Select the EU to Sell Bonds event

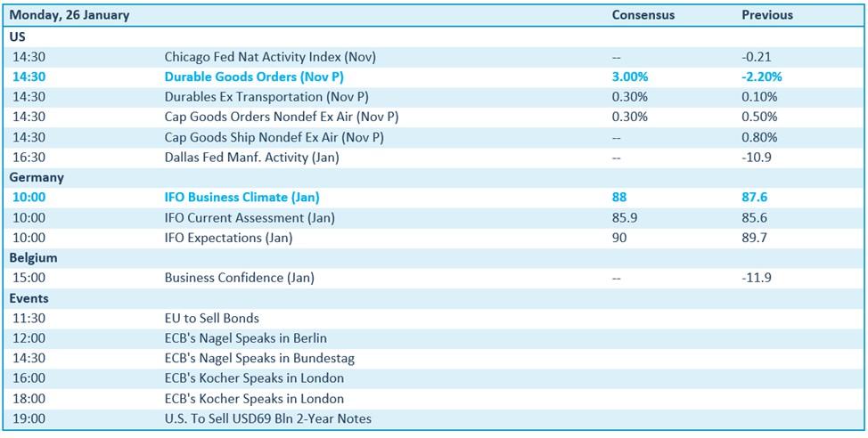click(212, 318)
